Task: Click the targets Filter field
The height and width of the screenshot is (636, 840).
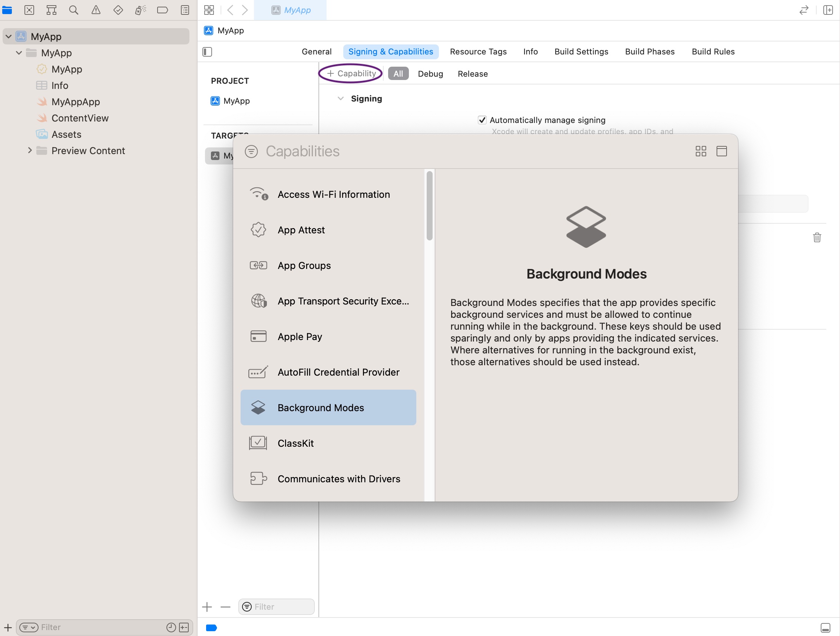Action: click(x=277, y=607)
